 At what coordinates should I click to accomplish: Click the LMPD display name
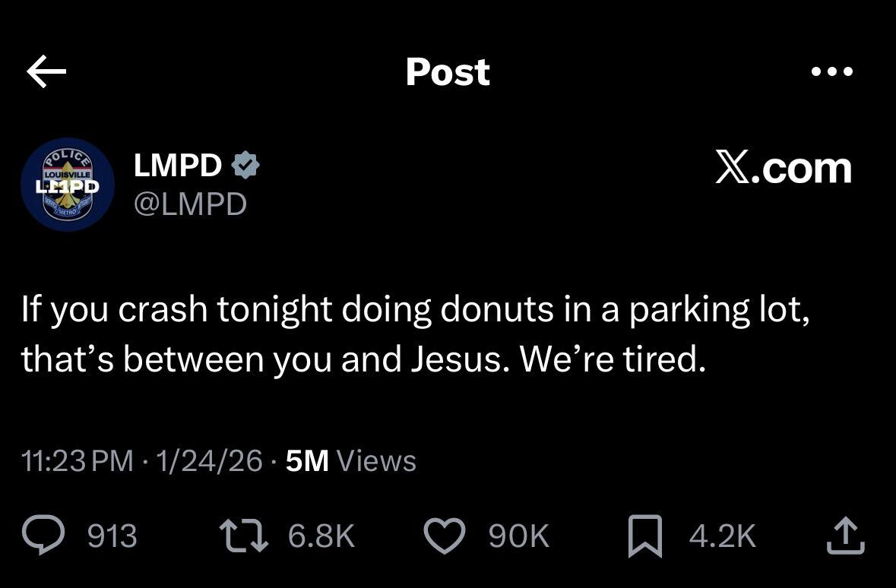[178, 166]
